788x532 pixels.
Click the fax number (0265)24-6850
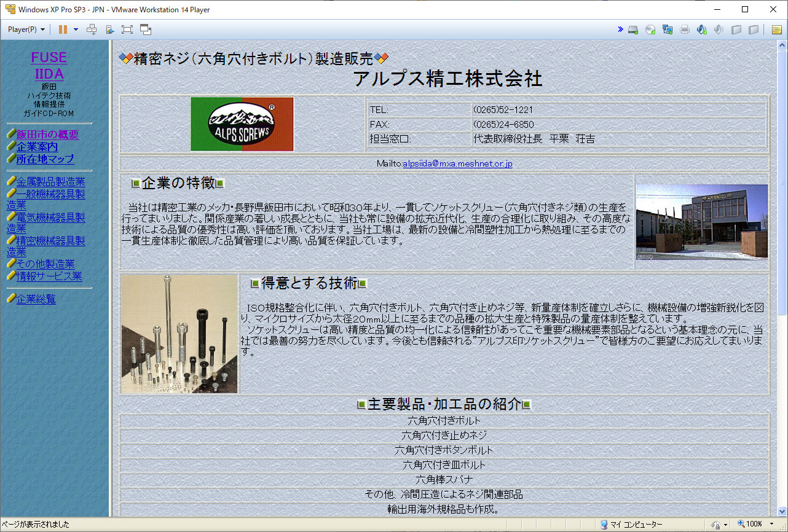[x=503, y=125]
